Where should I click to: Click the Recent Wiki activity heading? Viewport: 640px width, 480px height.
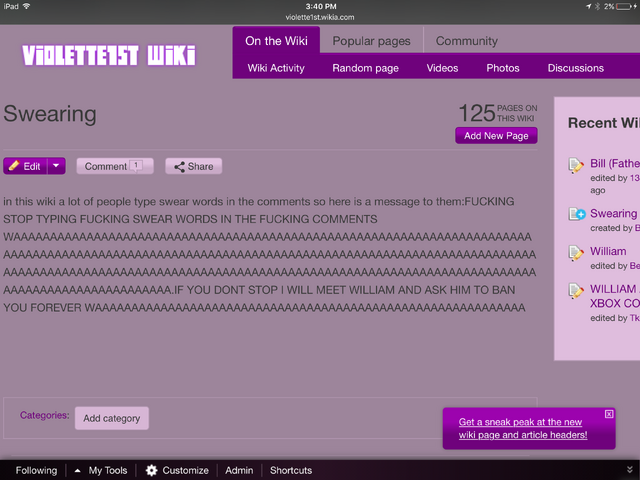(604, 123)
